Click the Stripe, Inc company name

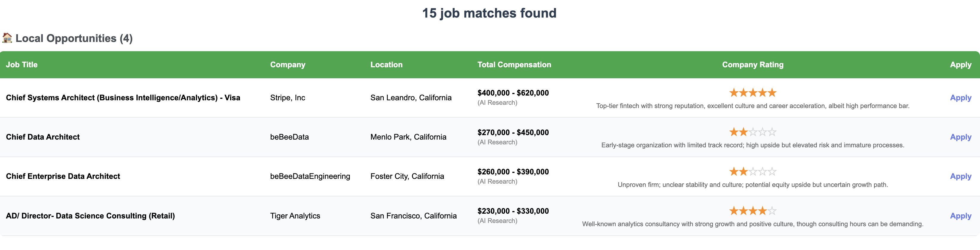(288, 98)
